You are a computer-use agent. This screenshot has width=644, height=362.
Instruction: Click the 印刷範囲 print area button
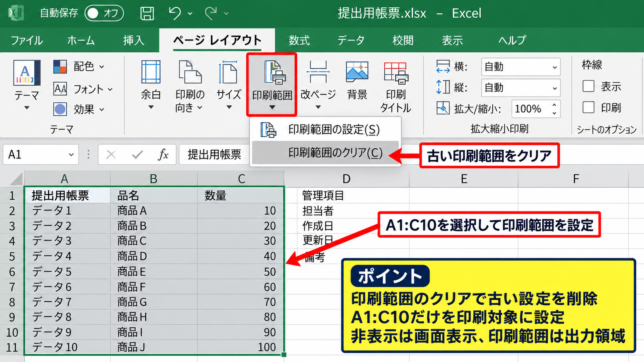pos(272,85)
